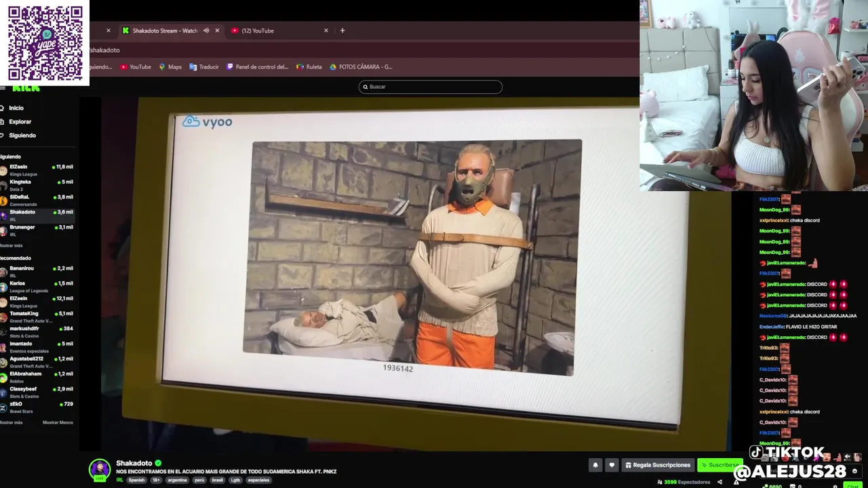Select the IRL category tag
This screenshot has height=488, width=868.
coord(119,480)
